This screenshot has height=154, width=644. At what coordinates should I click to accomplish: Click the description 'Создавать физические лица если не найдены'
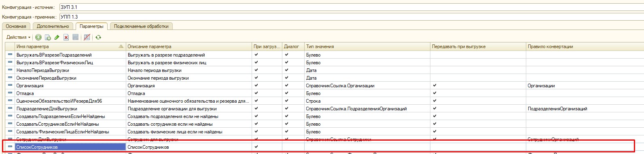point(175,132)
